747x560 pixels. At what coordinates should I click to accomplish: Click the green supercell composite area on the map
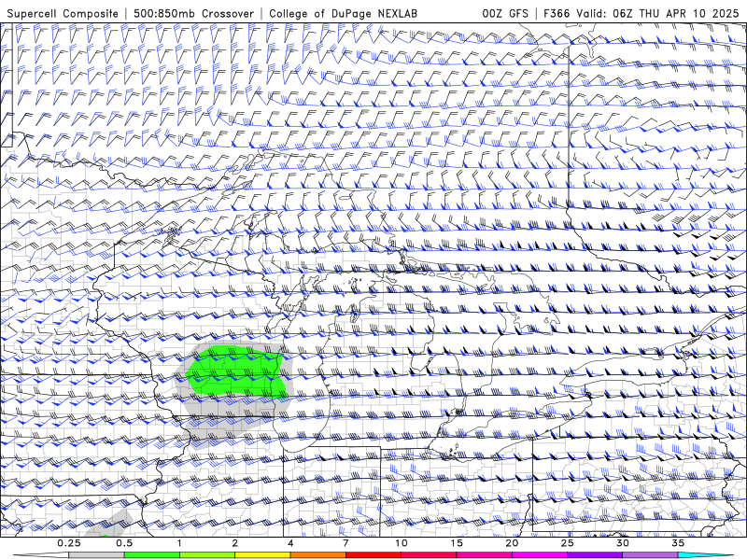(238, 372)
